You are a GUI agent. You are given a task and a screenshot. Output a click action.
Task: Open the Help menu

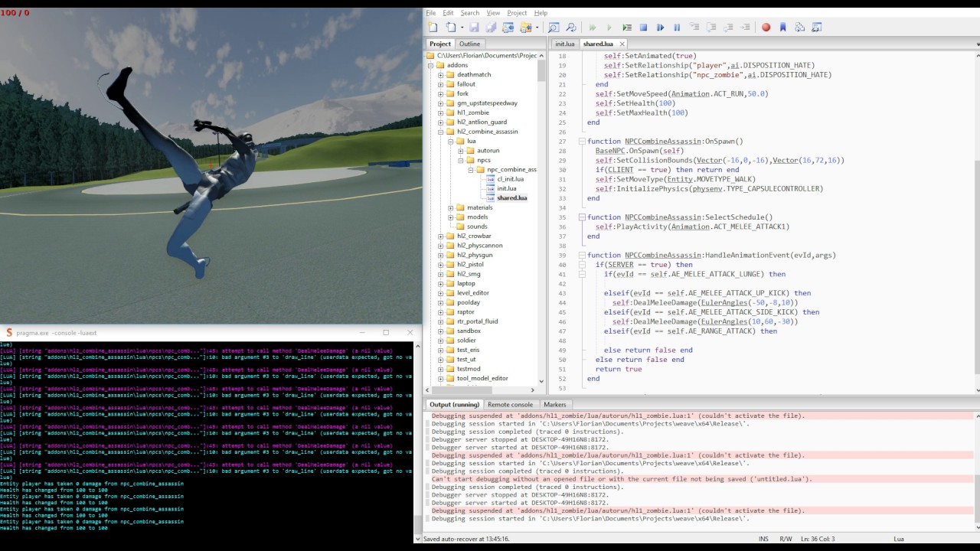click(x=541, y=13)
